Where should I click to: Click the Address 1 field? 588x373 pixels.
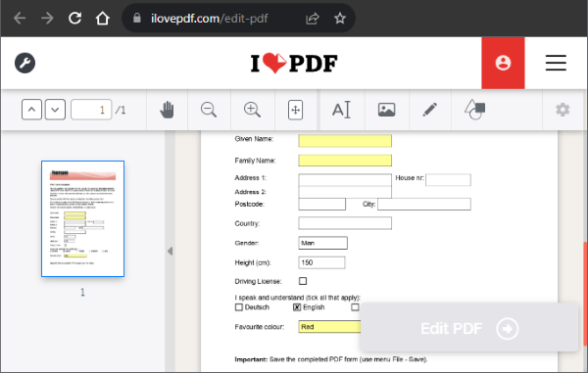[x=345, y=180]
